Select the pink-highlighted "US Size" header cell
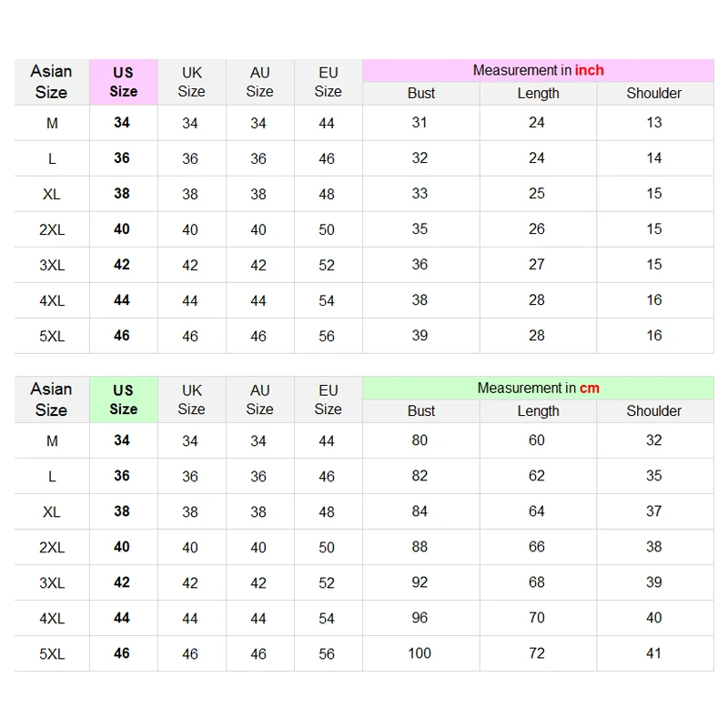This screenshot has width=728, height=728. 124,82
